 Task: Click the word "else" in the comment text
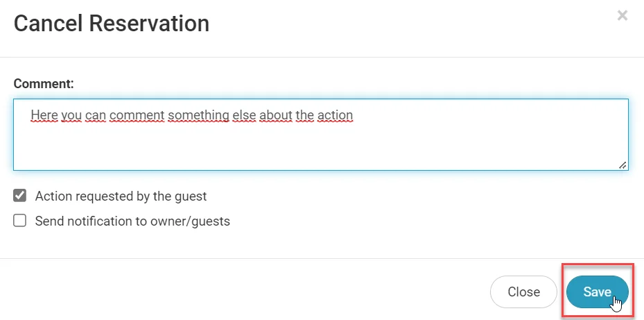pos(244,115)
